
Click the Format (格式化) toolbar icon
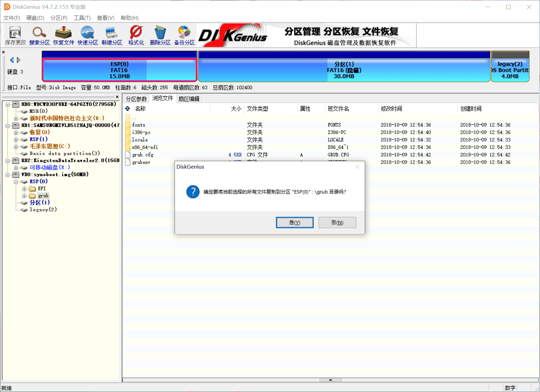click(x=136, y=35)
